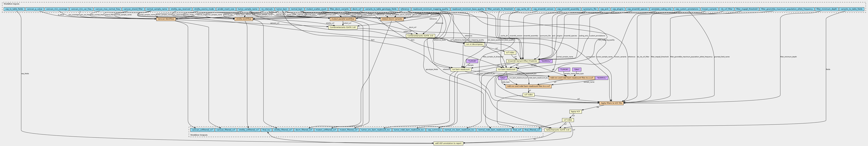Open the add VEP annotation to report step
868x146 pixels.
(448, 143)
